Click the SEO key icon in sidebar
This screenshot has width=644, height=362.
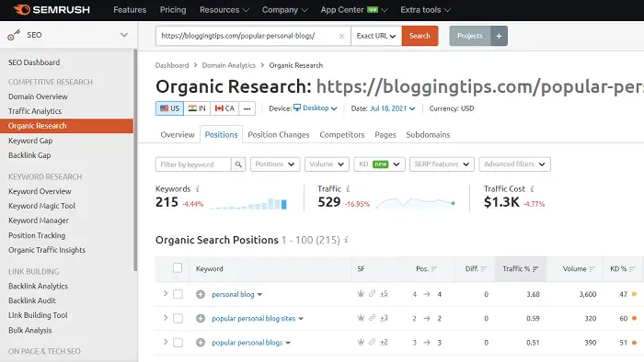[x=14, y=35]
